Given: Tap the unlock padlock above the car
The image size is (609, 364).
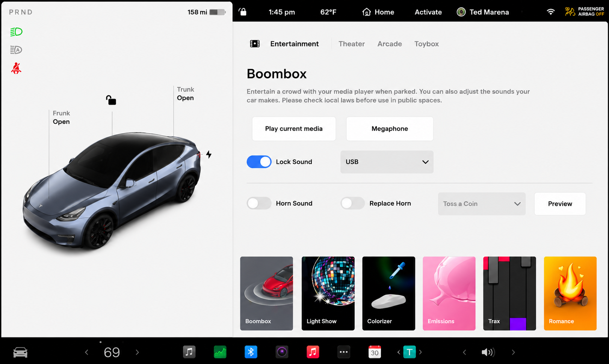Looking at the screenshot, I should [x=111, y=100].
